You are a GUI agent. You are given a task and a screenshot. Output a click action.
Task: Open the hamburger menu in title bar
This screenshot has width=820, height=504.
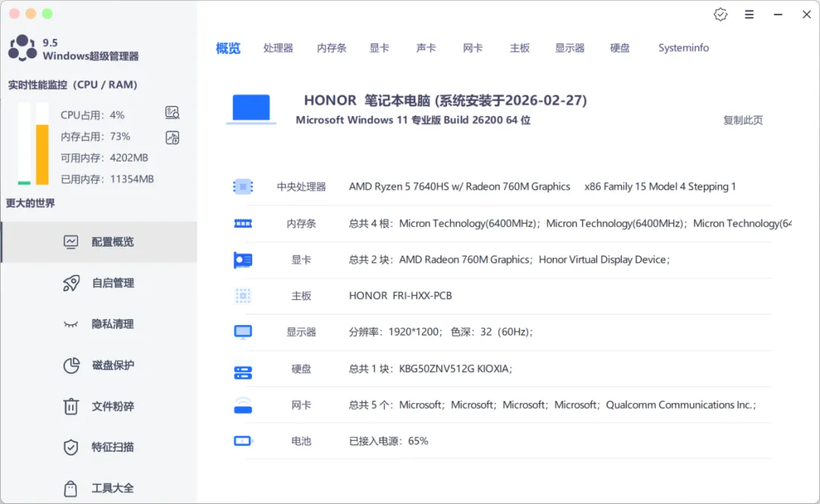click(749, 14)
